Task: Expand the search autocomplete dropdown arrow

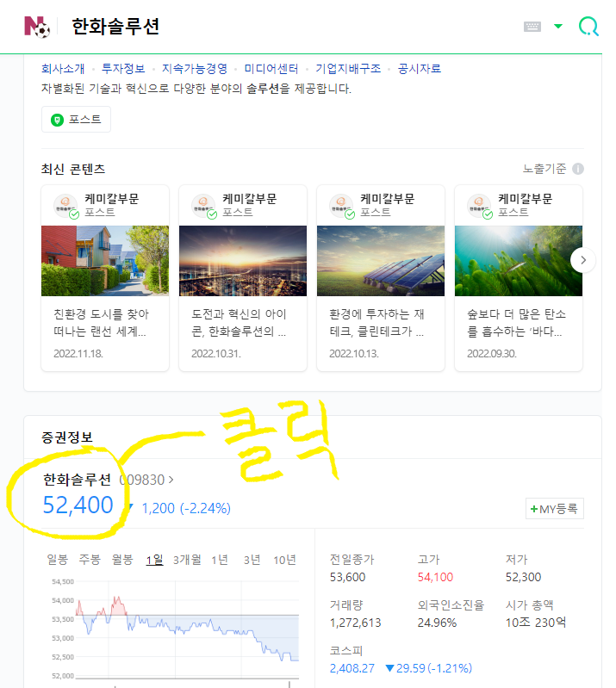Action: tap(558, 27)
